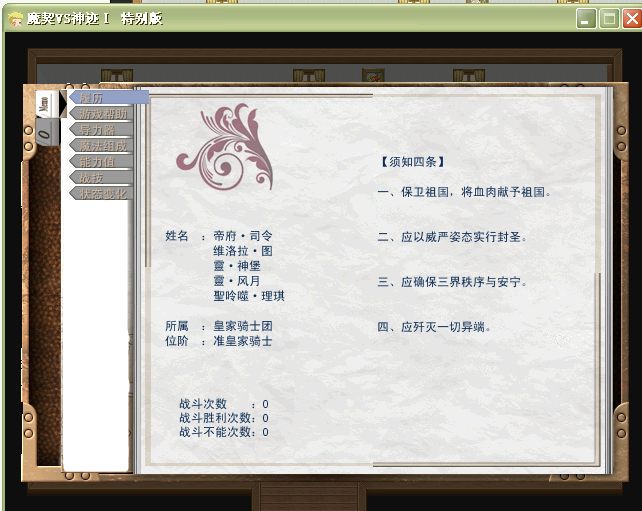
Task: Minimize the 魔契VS神迹 window
Action: coord(586,19)
